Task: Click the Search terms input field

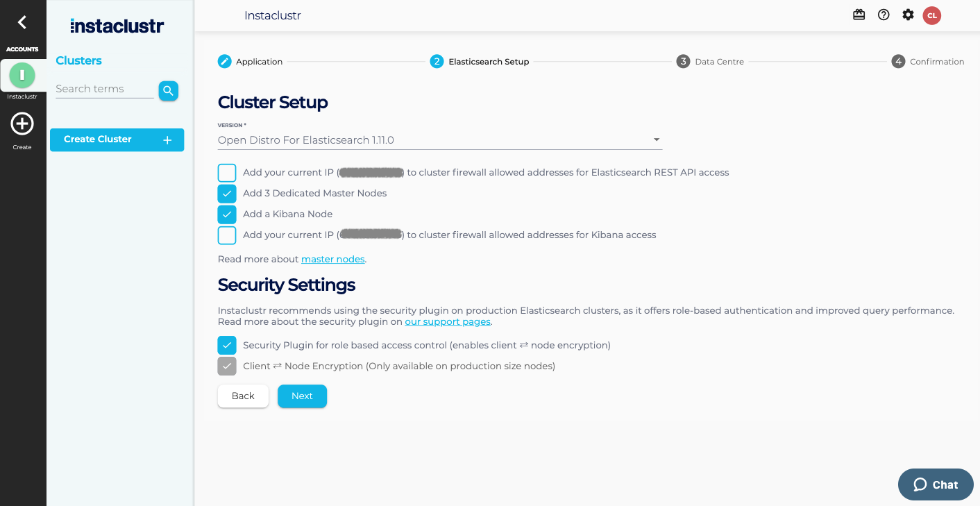Action: click(104, 89)
